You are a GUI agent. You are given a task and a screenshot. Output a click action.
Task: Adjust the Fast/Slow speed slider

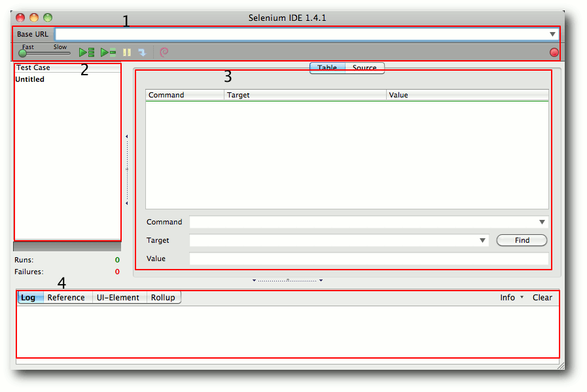pos(23,53)
